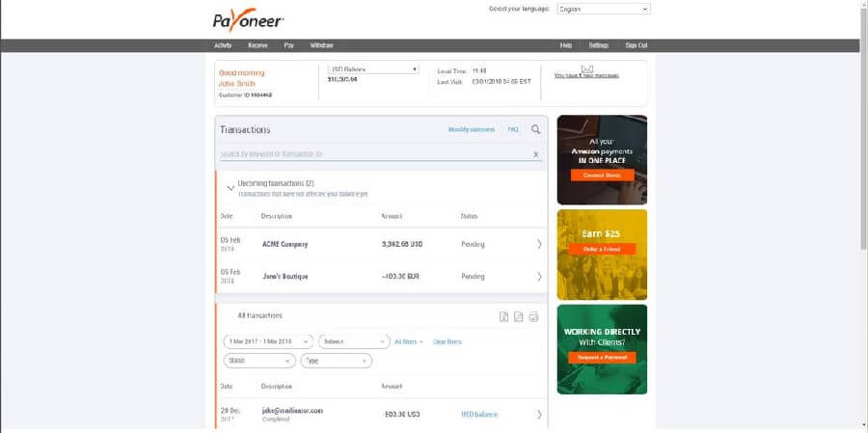Expand the All filters option

pyautogui.click(x=409, y=342)
